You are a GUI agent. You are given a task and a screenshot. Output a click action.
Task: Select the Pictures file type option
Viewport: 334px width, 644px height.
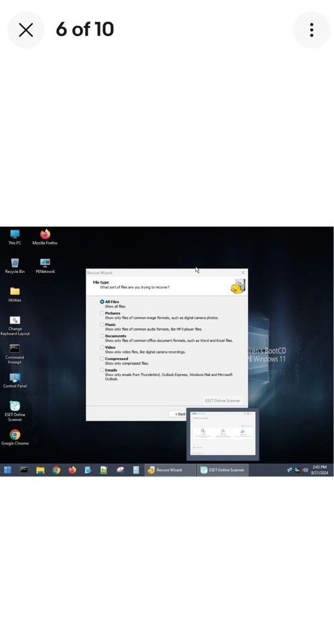click(102, 313)
